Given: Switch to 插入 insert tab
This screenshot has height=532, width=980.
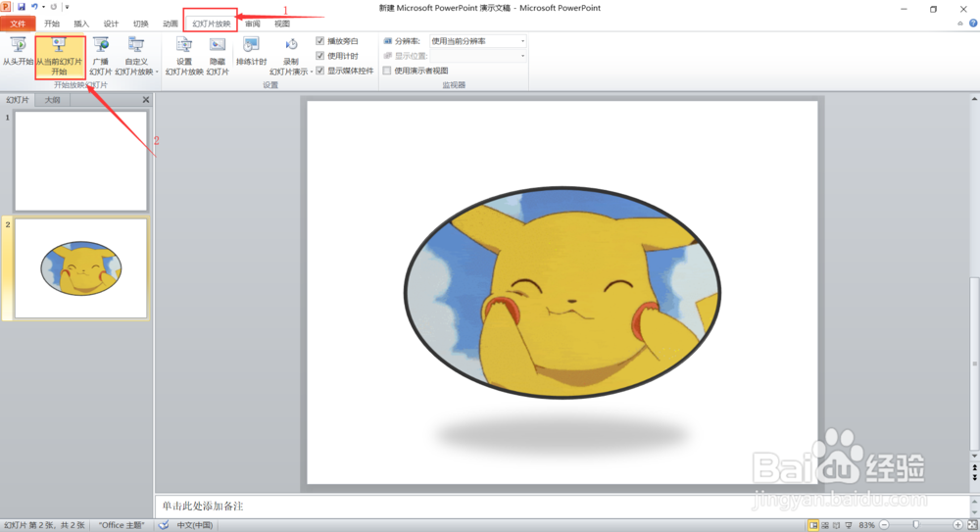Looking at the screenshot, I should click(x=81, y=24).
